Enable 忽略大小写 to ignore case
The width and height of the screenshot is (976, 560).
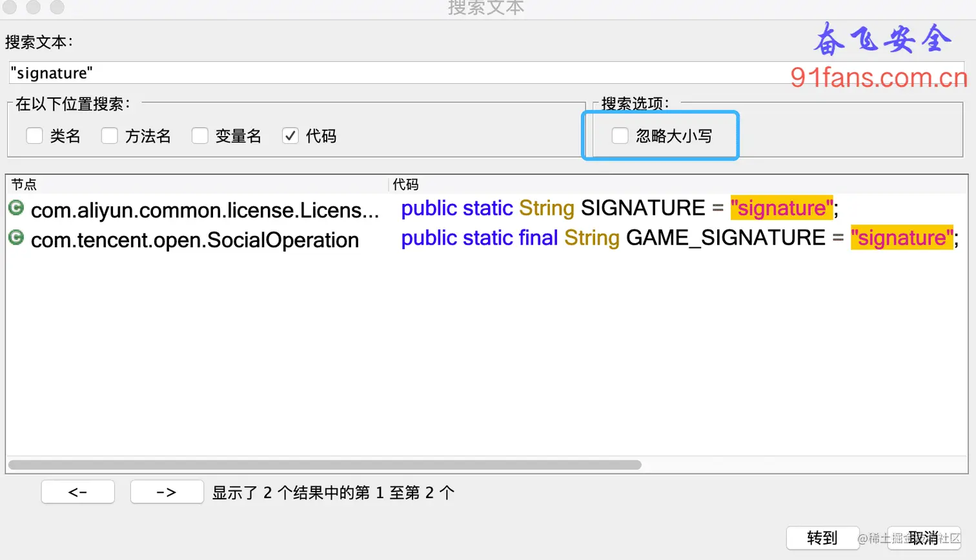pyautogui.click(x=620, y=136)
